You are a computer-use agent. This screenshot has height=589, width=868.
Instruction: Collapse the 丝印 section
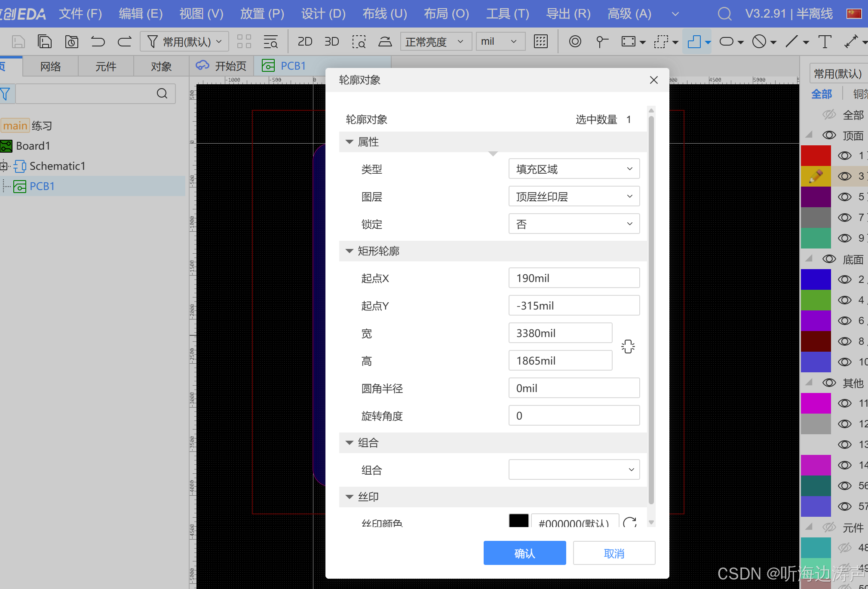click(350, 497)
